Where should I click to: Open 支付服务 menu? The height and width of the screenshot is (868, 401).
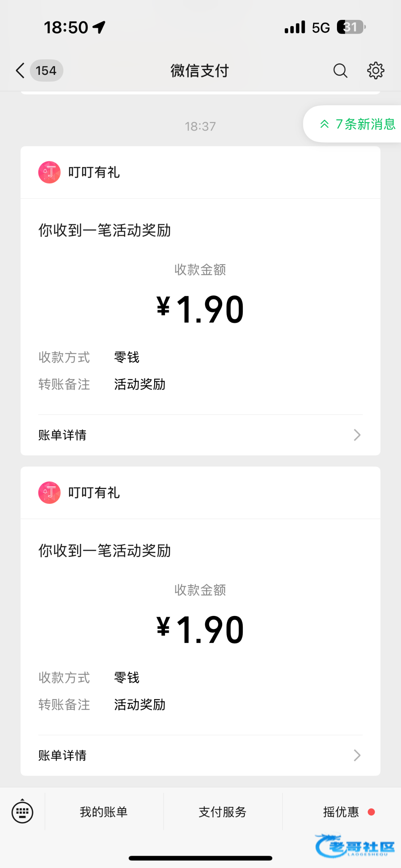tap(223, 812)
